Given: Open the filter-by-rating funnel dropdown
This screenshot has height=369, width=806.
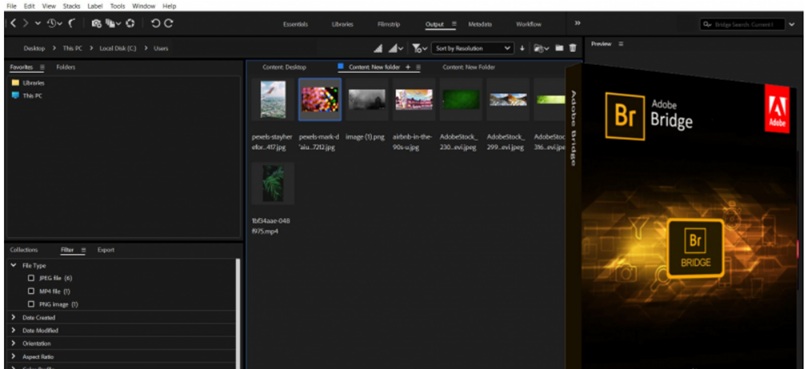Looking at the screenshot, I should [419, 48].
